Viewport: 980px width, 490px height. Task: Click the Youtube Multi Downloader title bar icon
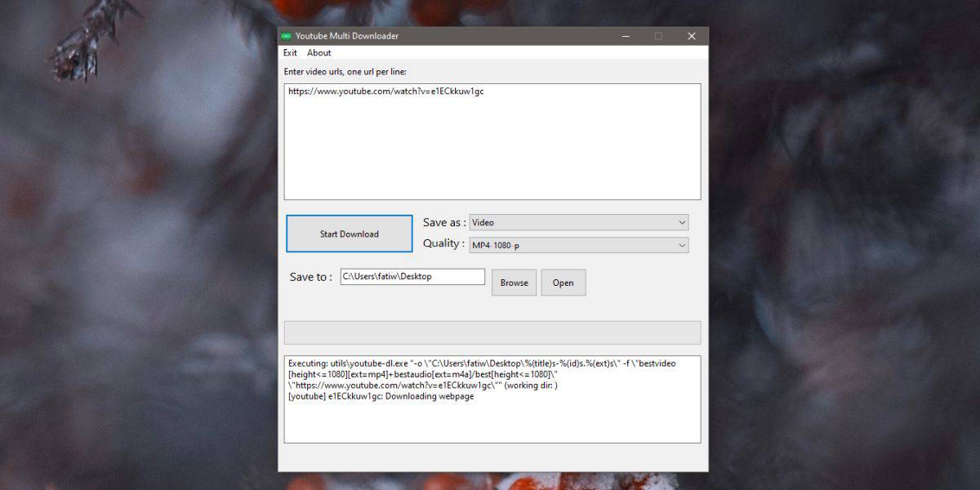click(286, 36)
